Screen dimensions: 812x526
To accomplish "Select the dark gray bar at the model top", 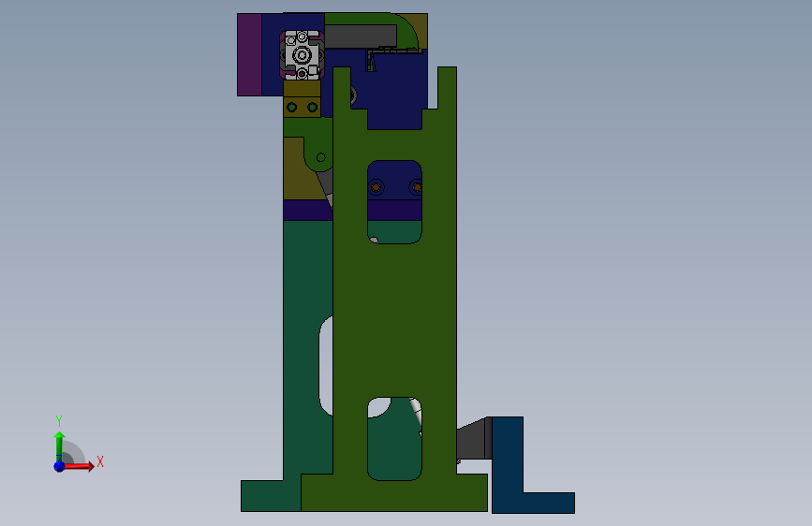I will click(x=361, y=36).
